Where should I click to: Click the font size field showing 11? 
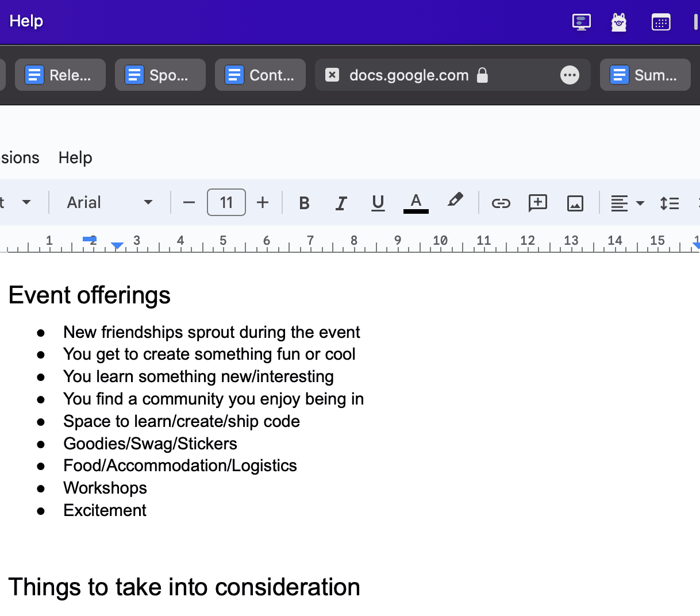click(226, 203)
